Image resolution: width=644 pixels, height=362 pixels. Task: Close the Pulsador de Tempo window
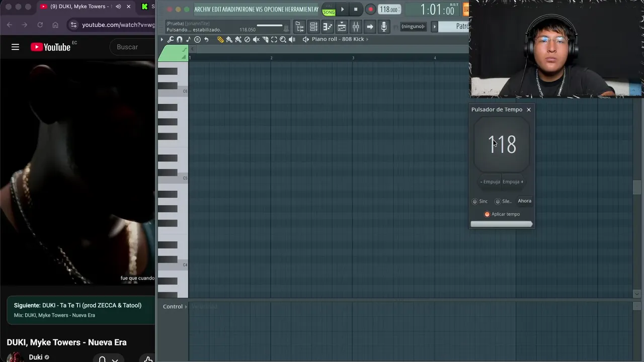tap(528, 110)
